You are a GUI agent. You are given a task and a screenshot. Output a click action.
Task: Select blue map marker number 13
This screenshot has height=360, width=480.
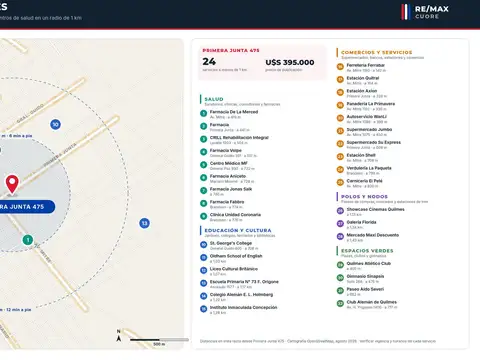(x=144, y=223)
